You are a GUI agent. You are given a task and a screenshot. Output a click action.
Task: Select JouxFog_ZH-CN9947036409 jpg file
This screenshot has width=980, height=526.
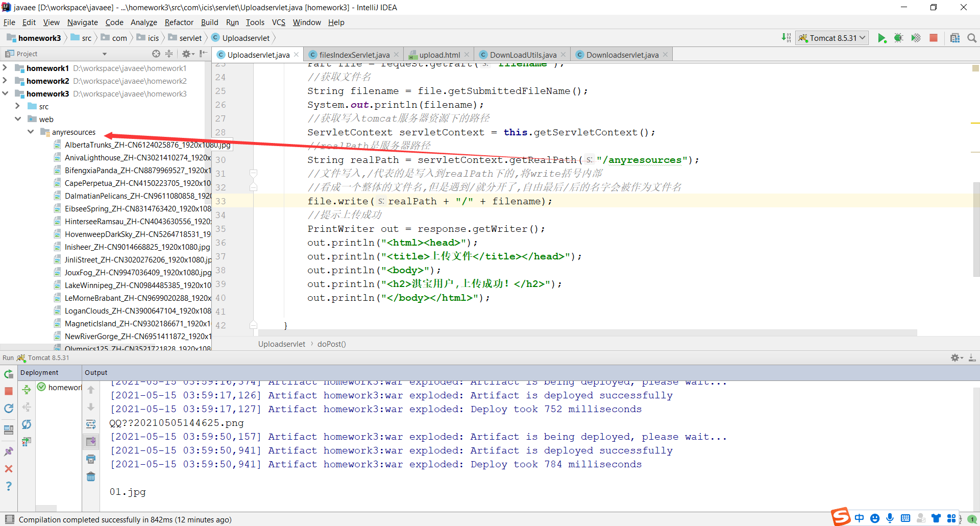pos(137,273)
